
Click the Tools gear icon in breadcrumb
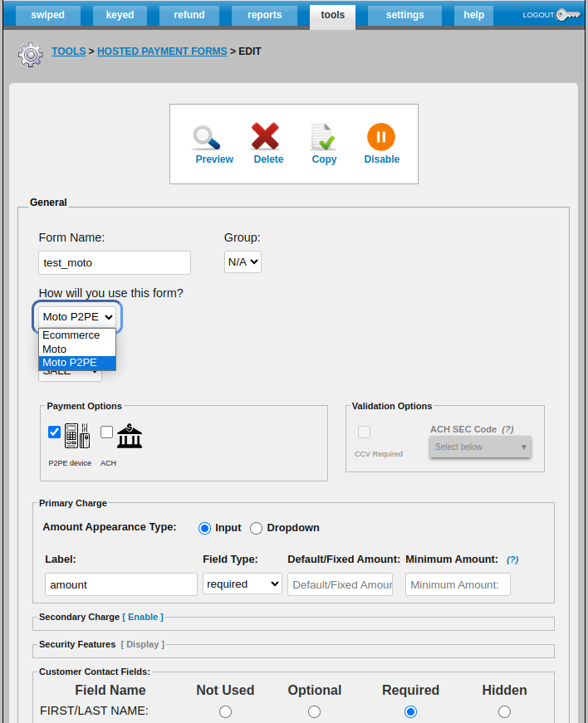[x=31, y=55]
